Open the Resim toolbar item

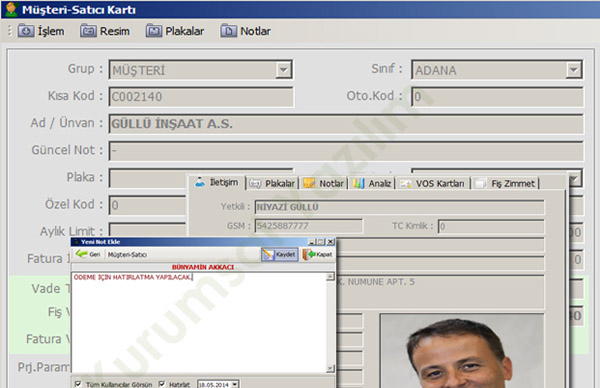105,31
